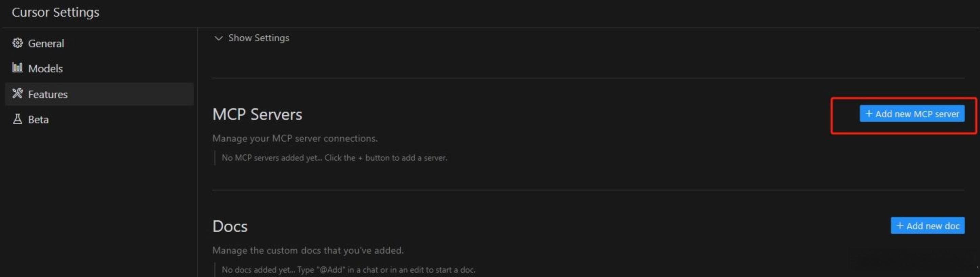The image size is (980, 277).
Task: Click the 'No docs added yet' message
Action: pos(348,270)
